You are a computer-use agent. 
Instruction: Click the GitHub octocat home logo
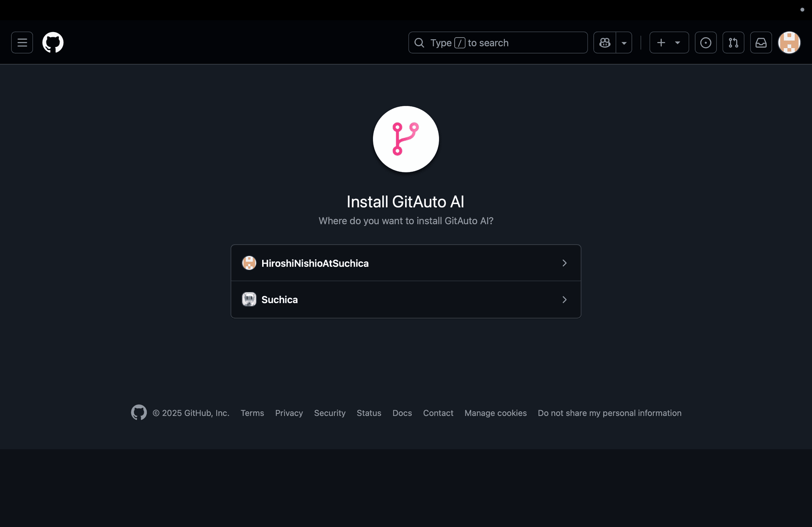pyautogui.click(x=52, y=42)
